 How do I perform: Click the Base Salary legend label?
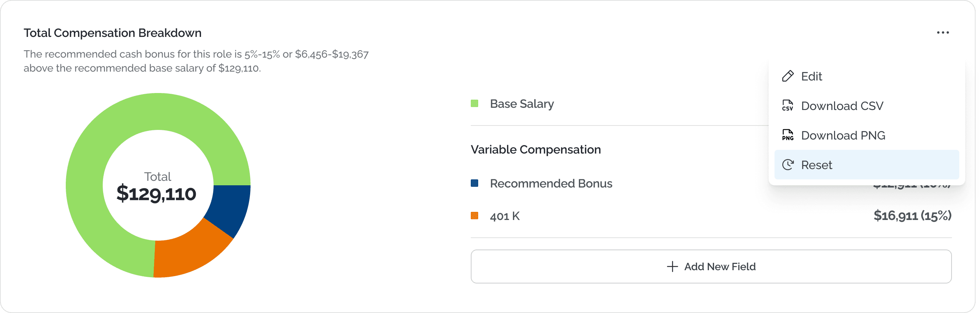(521, 104)
